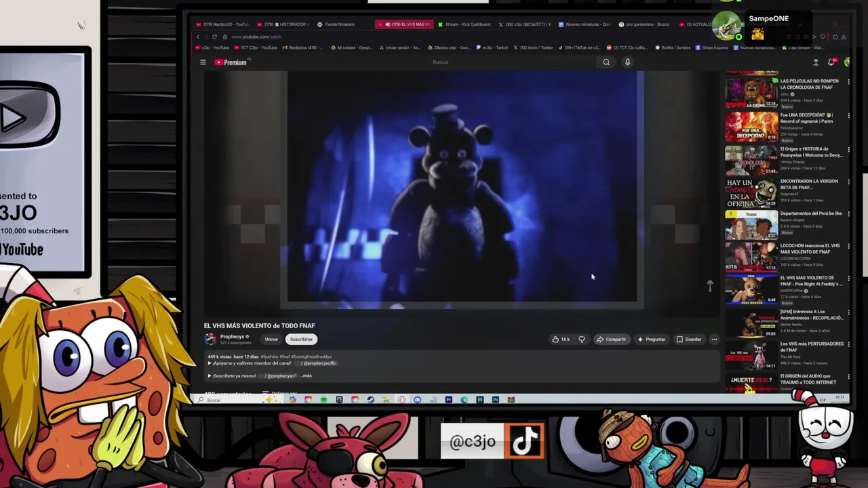Like the video with thumbs up

(560, 339)
